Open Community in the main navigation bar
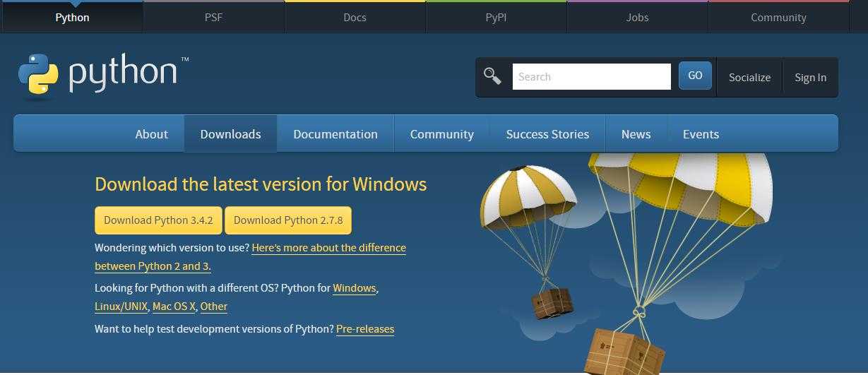This screenshot has height=375, width=868. point(442,133)
